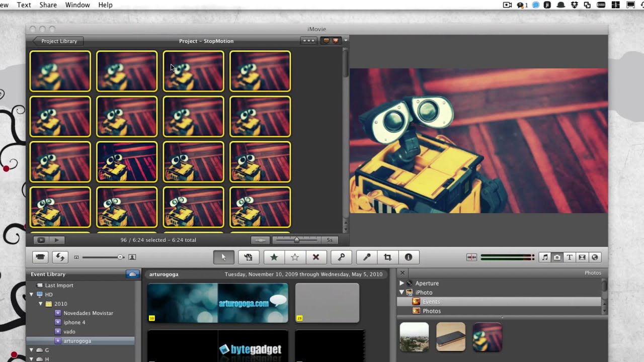
Task: Reject selection with the X button
Action: point(316,257)
